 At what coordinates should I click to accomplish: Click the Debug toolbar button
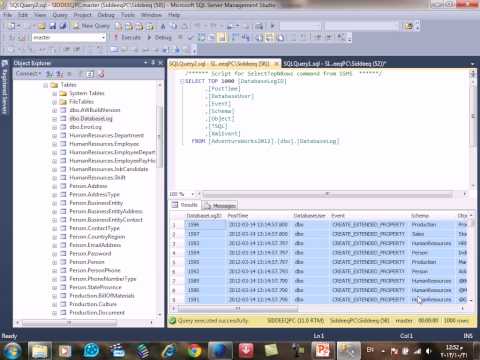click(159, 37)
